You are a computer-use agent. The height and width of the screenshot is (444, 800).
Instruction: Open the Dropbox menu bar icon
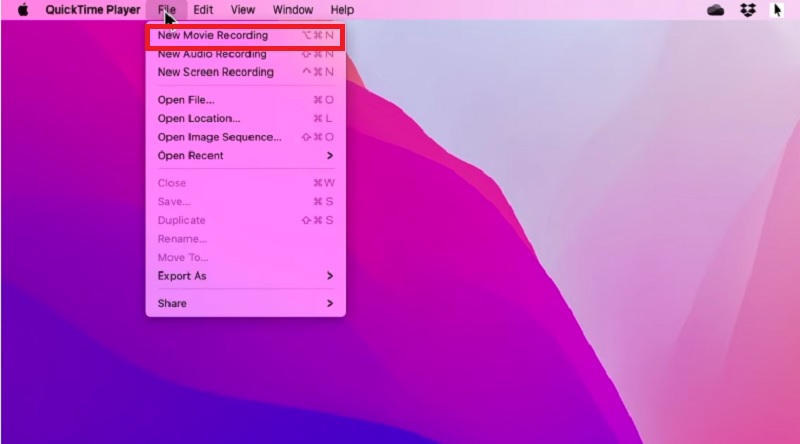747,10
